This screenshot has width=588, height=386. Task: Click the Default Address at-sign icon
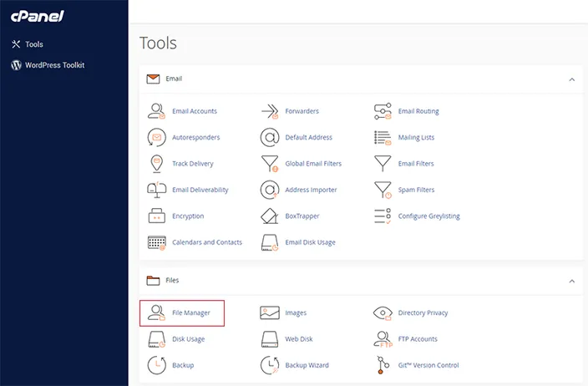click(x=270, y=137)
